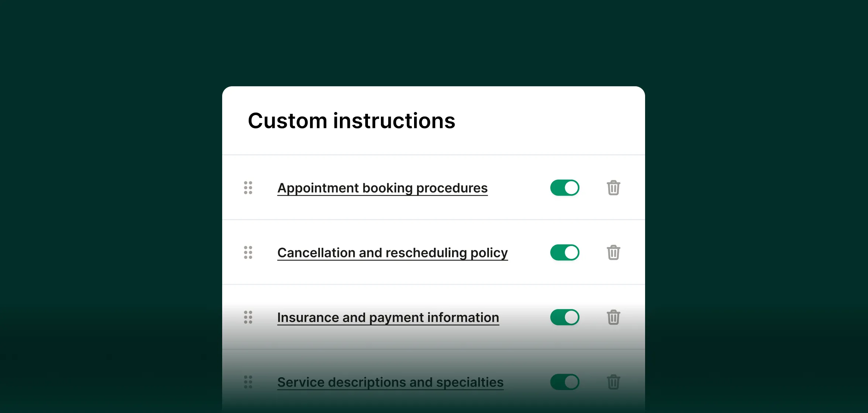This screenshot has height=413, width=868.
Task: Click the drag handle beside Insurance and payment information
Action: (248, 317)
